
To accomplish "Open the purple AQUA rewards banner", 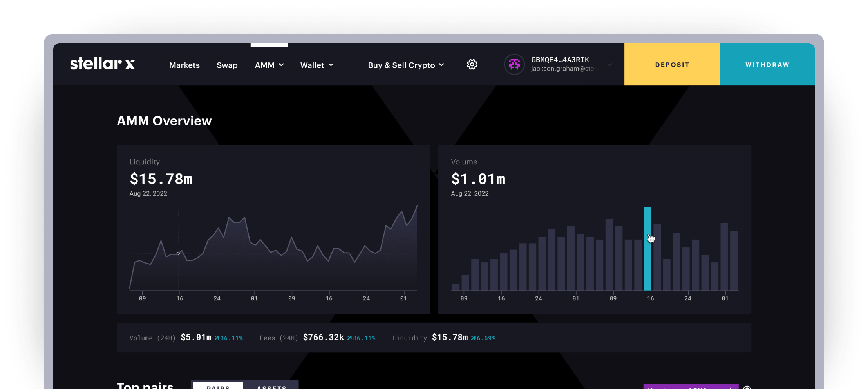I will (x=691, y=386).
